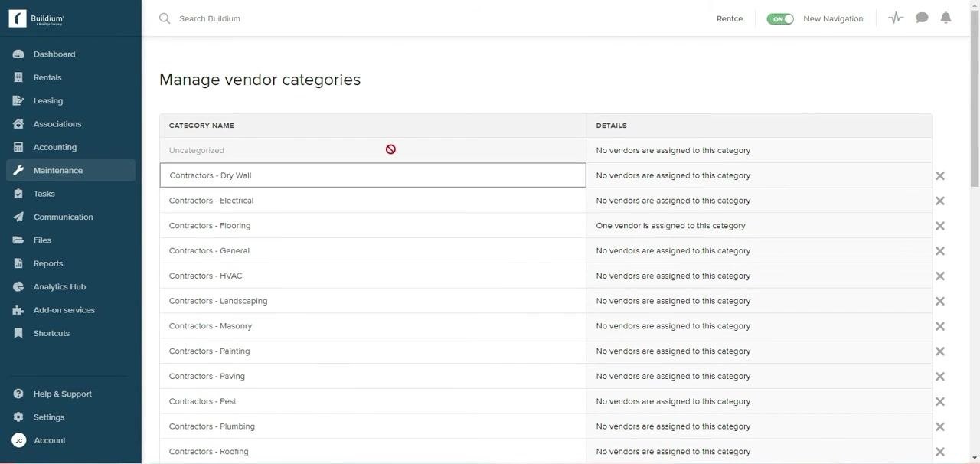Select the Contractors - Flooring name cell
Screen dimensions: 980x464
coord(373,226)
